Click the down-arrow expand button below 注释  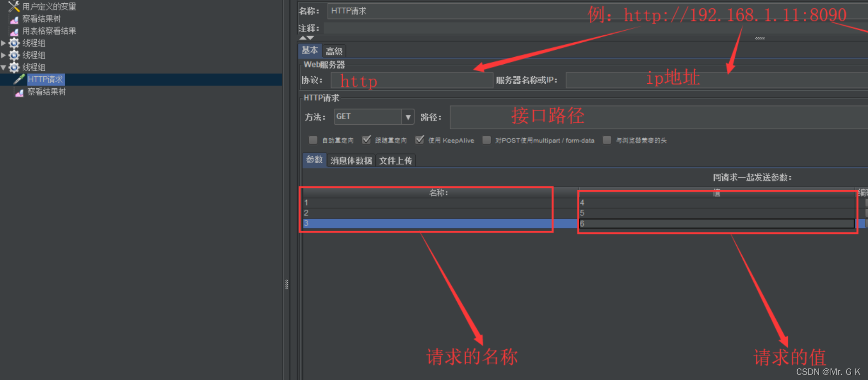pyautogui.click(x=311, y=38)
